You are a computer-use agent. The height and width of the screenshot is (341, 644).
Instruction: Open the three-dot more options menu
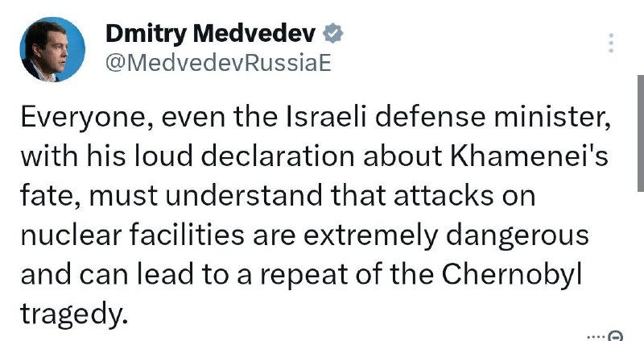point(611,43)
